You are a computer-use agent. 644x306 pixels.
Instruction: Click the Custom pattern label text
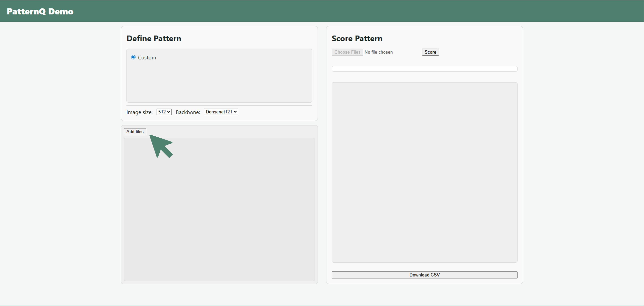tap(147, 57)
